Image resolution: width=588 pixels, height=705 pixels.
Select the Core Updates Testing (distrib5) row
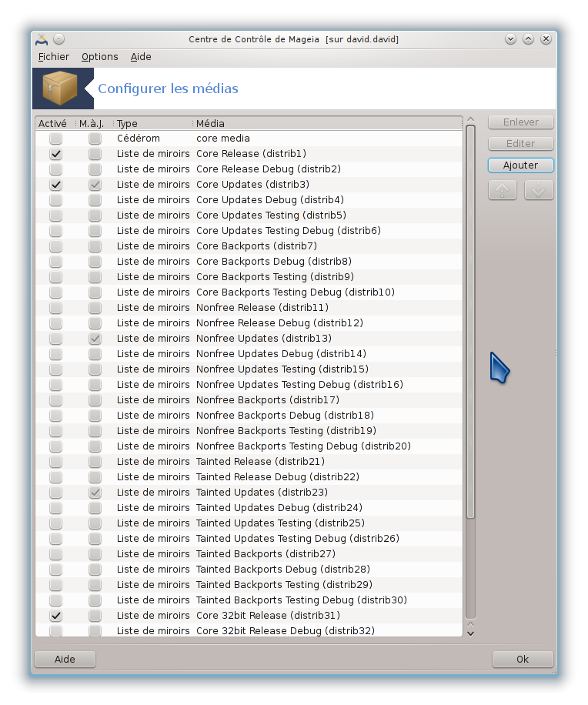click(249, 216)
